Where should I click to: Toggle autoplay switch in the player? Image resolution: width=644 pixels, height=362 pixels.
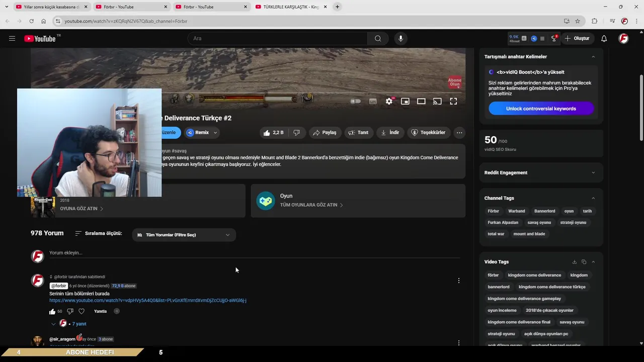click(356, 101)
